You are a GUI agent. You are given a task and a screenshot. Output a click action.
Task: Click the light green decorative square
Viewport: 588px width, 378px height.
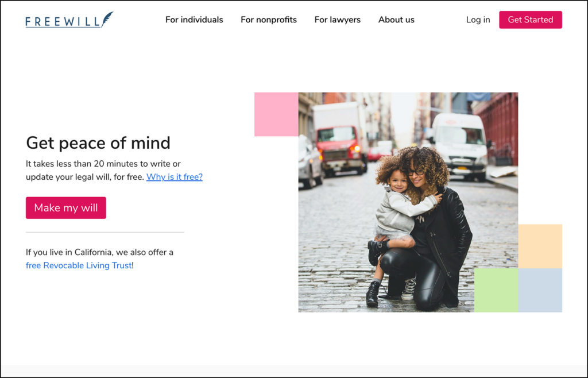pyautogui.click(x=496, y=290)
